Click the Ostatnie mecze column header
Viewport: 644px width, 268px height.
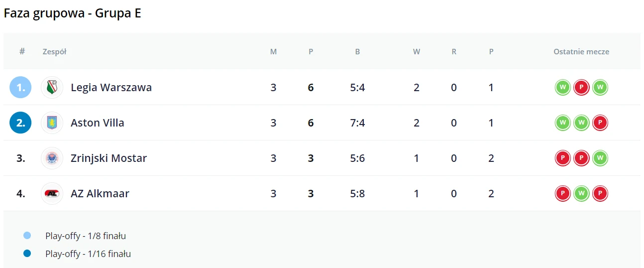pos(581,52)
